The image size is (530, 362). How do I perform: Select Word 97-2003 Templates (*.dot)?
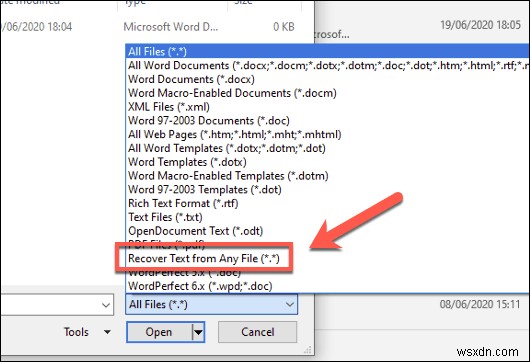pos(327,190)
